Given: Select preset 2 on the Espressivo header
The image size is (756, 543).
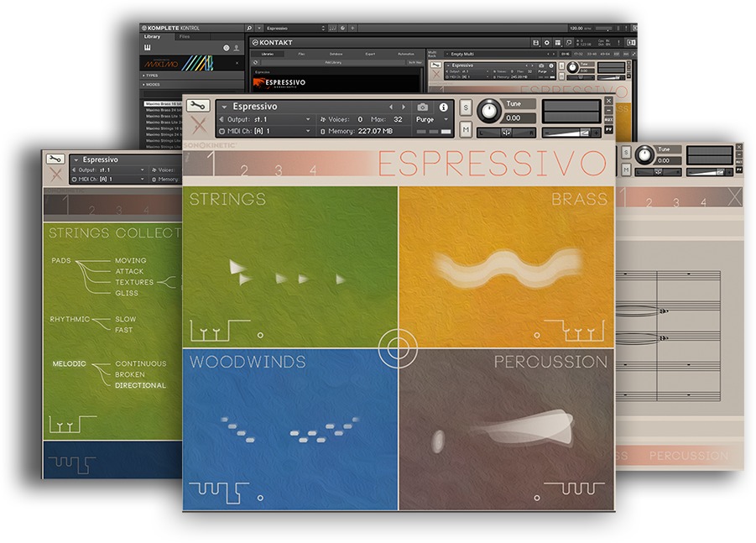Looking at the screenshot, I should pyautogui.click(x=244, y=170).
